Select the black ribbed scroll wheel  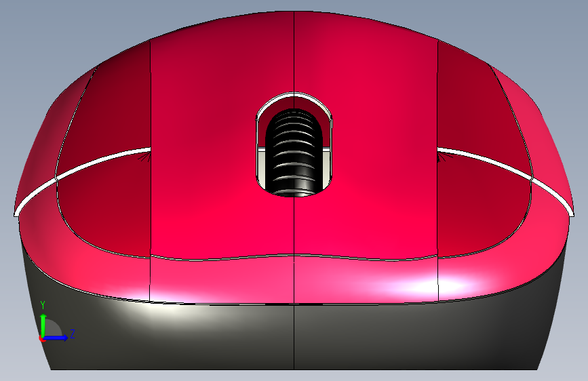294,152
